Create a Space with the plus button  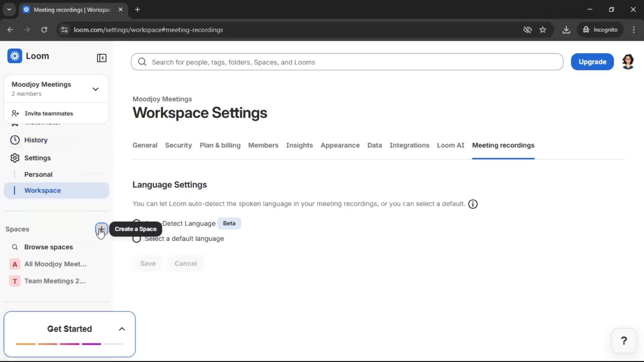click(102, 230)
